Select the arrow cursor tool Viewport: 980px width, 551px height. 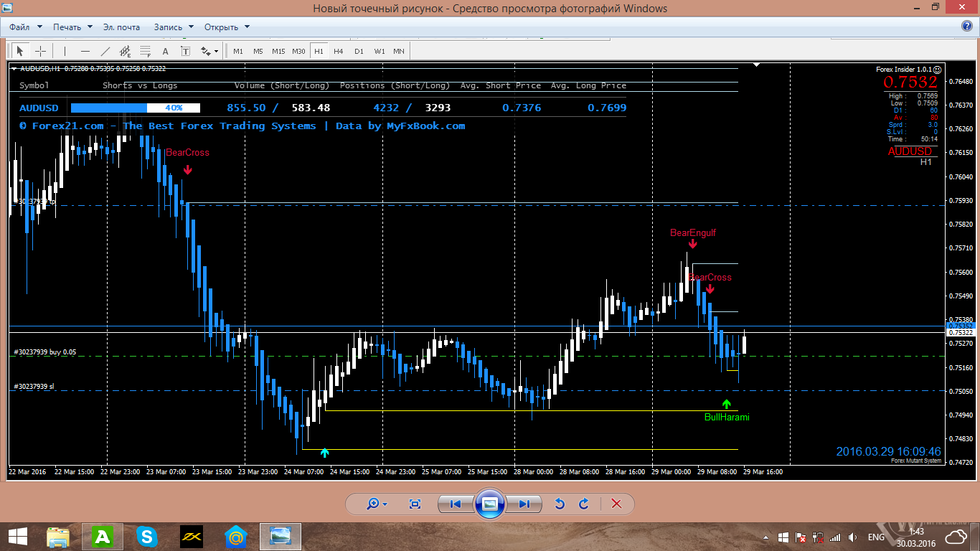(x=20, y=51)
